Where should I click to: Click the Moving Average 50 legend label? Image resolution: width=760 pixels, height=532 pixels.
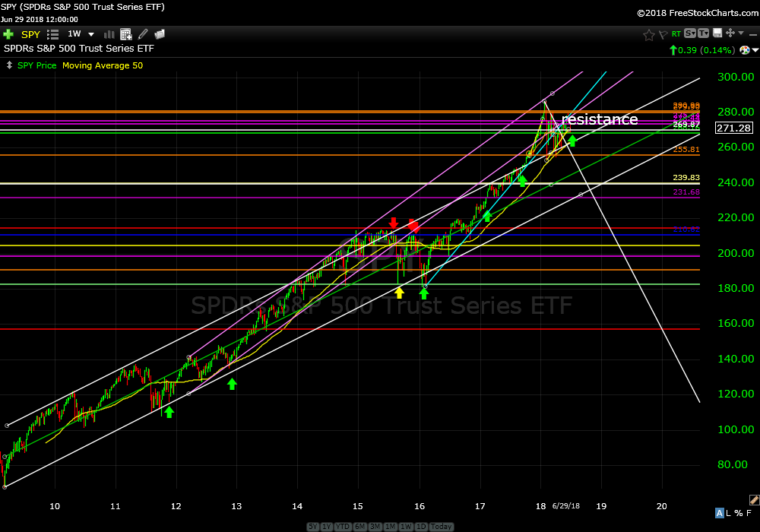click(x=102, y=65)
